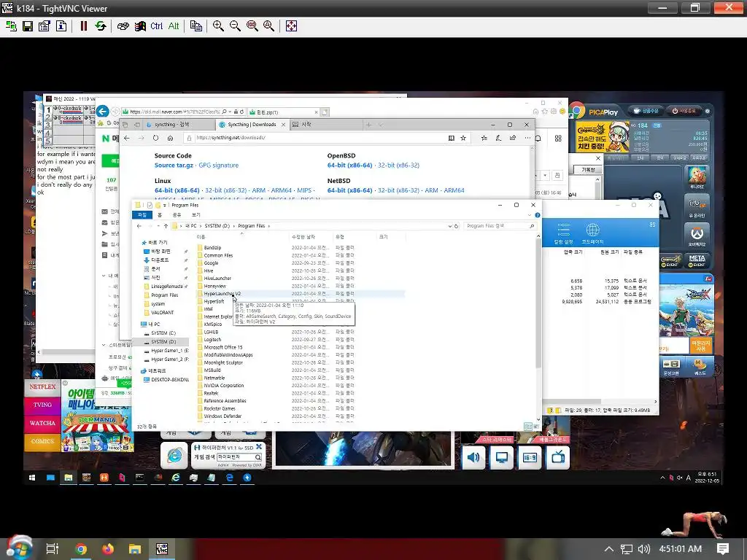747x560 pixels.
Task: Select the VALORANT folder in quick access
Action: [x=163, y=313]
